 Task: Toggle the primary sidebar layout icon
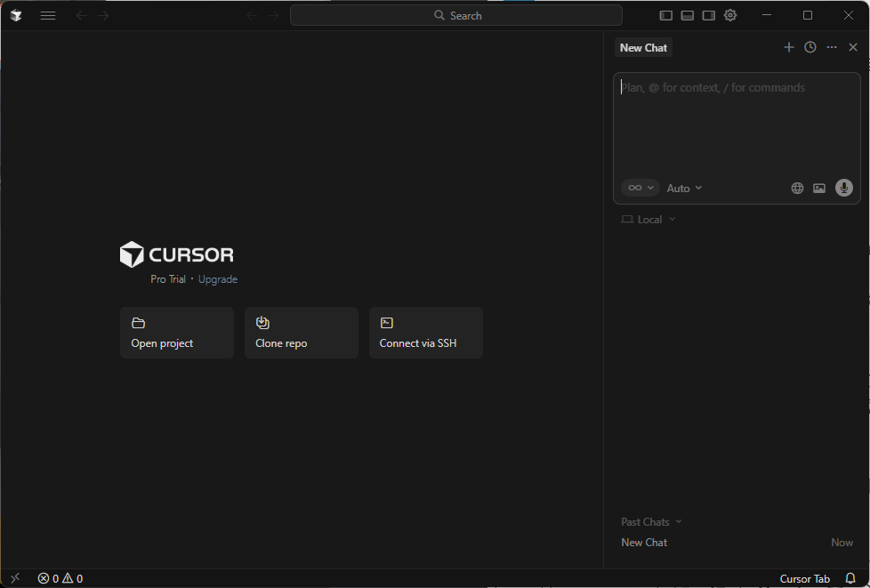(x=666, y=15)
